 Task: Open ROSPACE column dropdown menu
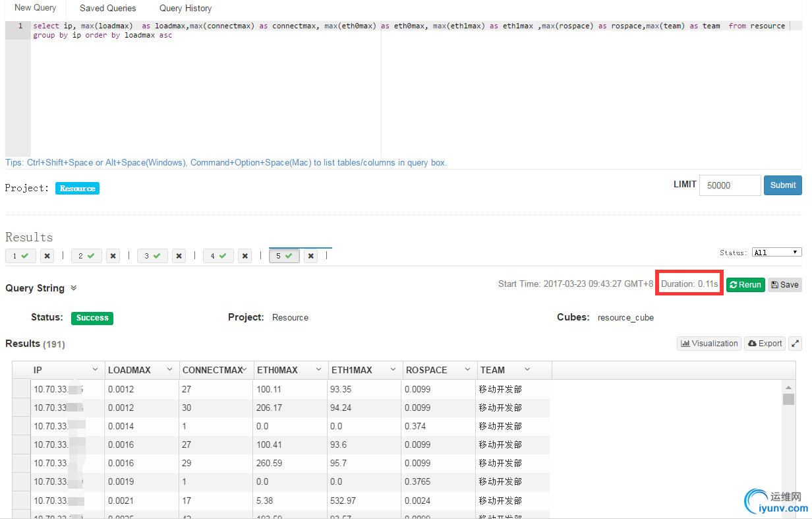click(x=467, y=370)
